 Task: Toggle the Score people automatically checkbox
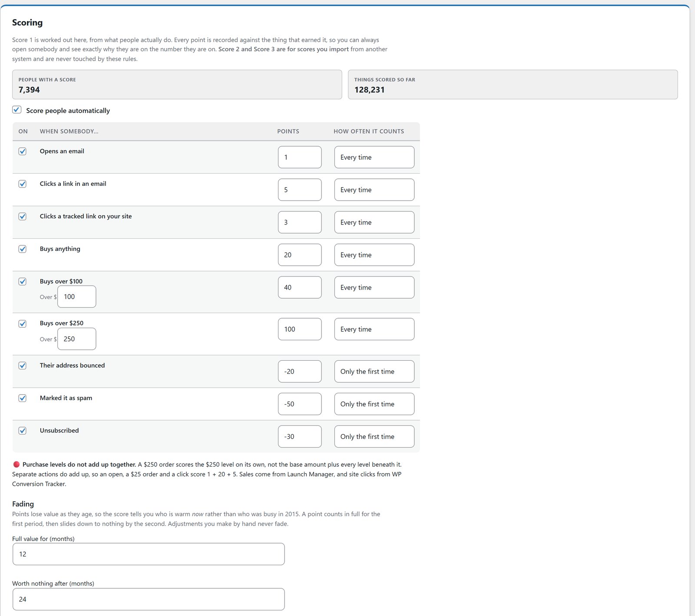click(x=17, y=110)
